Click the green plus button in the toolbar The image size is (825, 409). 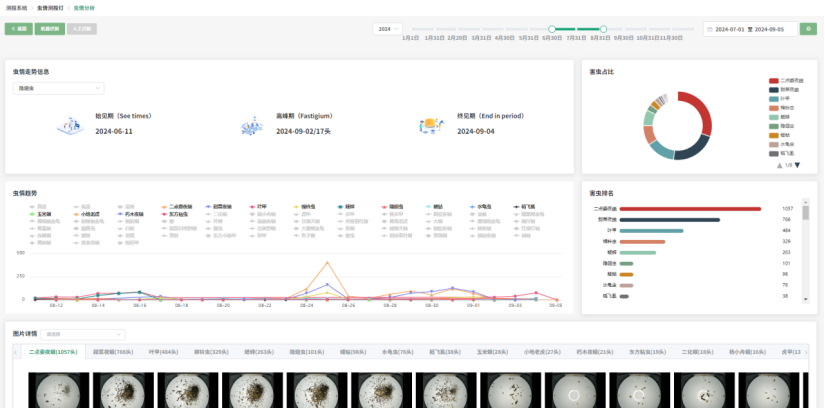(x=19, y=29)
